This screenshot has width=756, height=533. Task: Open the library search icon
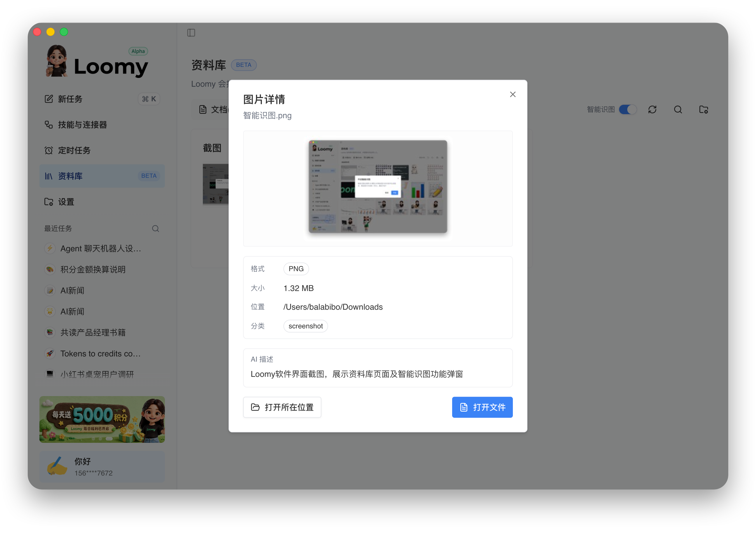click(x=678, y=110)
